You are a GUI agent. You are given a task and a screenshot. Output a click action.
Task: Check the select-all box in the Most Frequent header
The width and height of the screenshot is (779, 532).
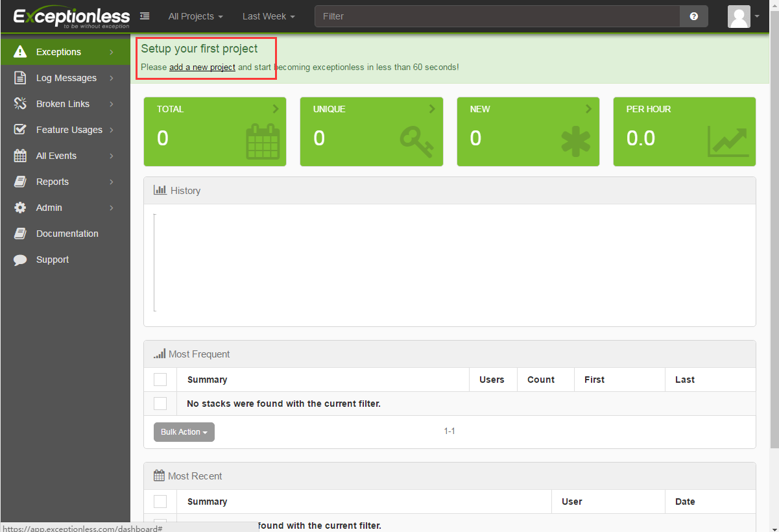pyautogui.click(x=160, y=380)
